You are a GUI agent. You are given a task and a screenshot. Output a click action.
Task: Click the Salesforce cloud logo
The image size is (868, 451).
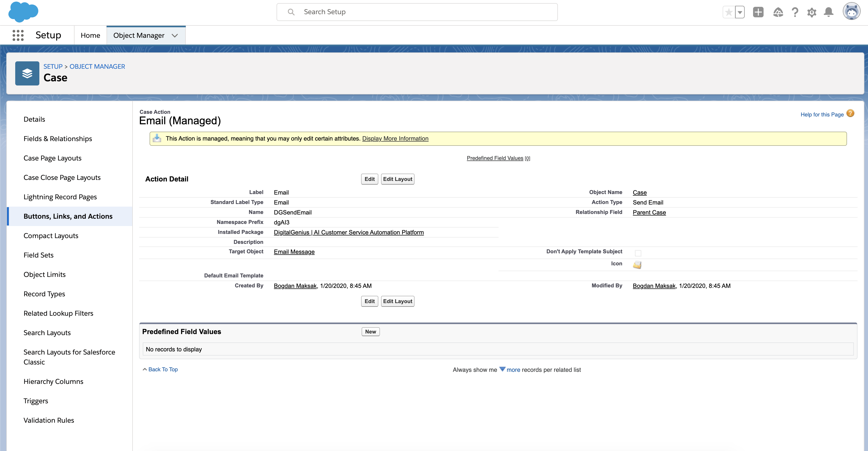point(23,12)
